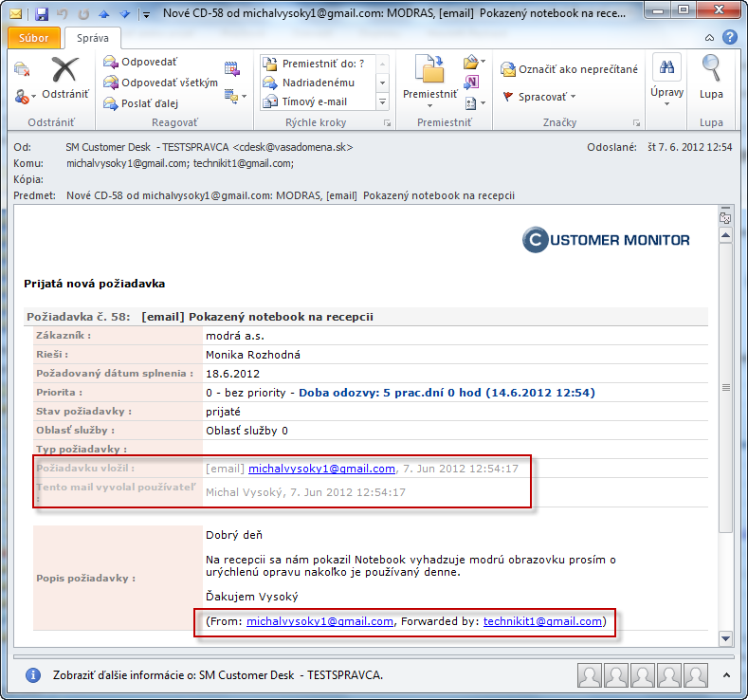Expand the Rýchle kroky gallery more arrow
Viewport: 748px width, 700px height.
(x=383, y=101)
